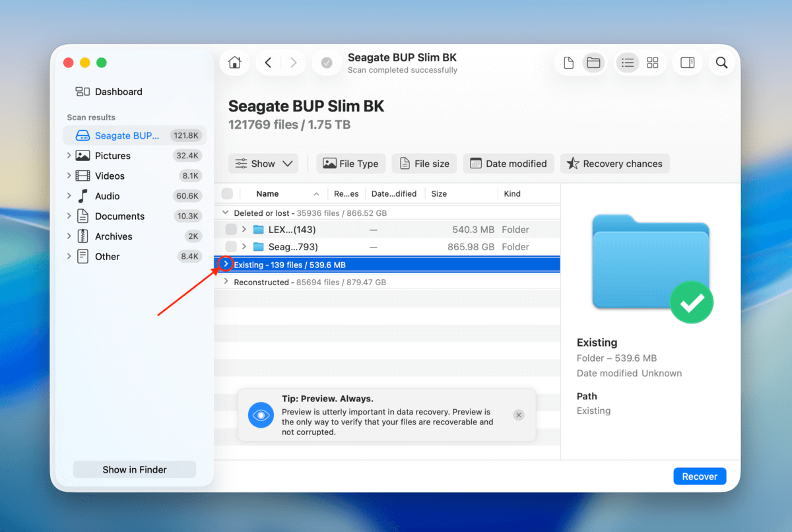Image resolution: width=792 pixels, height=532 pixels.
Task: Toggle the preview side panel icon
Action: [687, 63]
